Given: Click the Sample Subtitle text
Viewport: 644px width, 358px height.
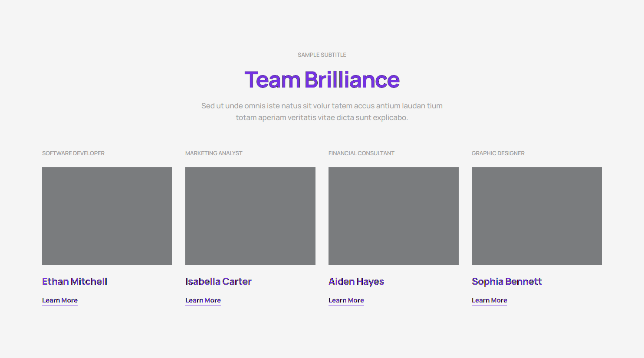Looking at the screenshot, I should point(322,55).
